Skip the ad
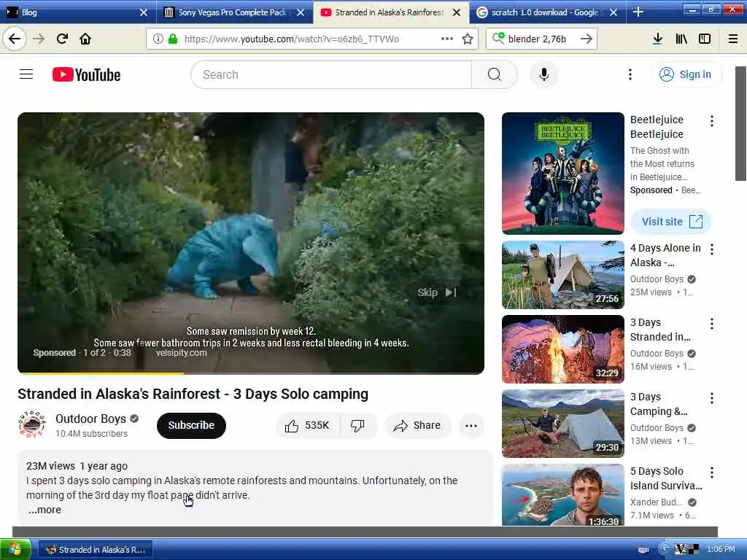The image size is (747, 560). pos(437,292)
